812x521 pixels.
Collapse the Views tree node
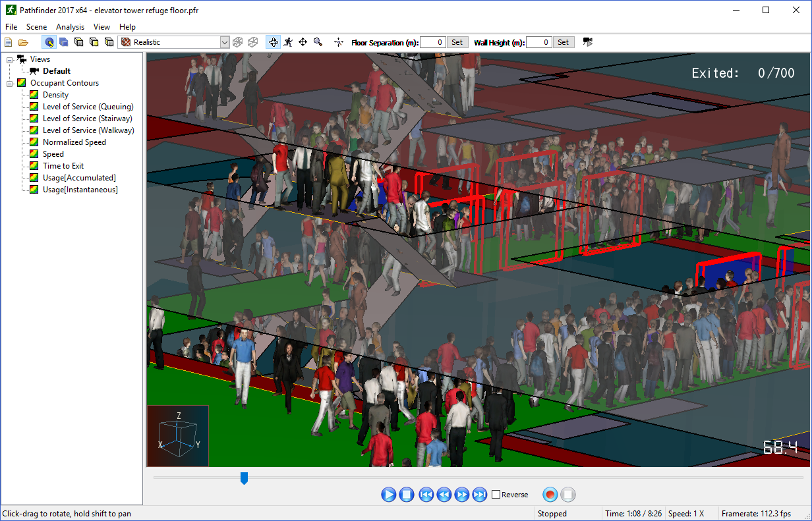click(10, 59)
